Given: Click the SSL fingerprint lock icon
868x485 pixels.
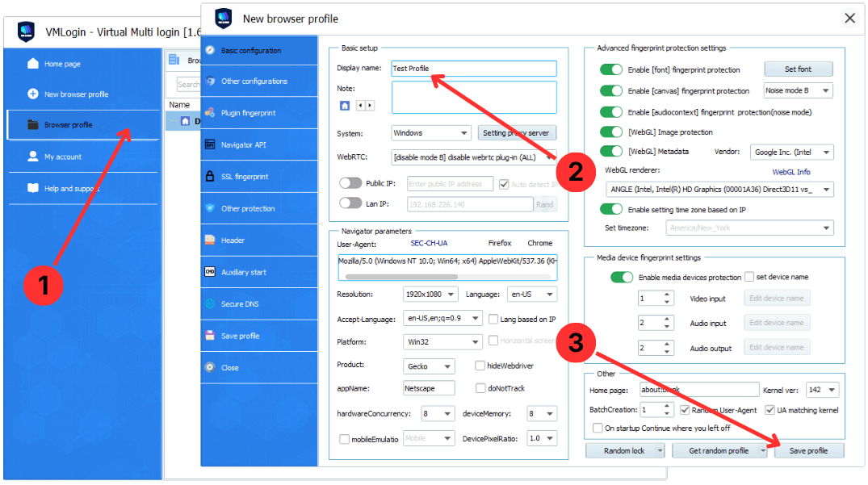Looking at the screenshot, I should 210,177.
